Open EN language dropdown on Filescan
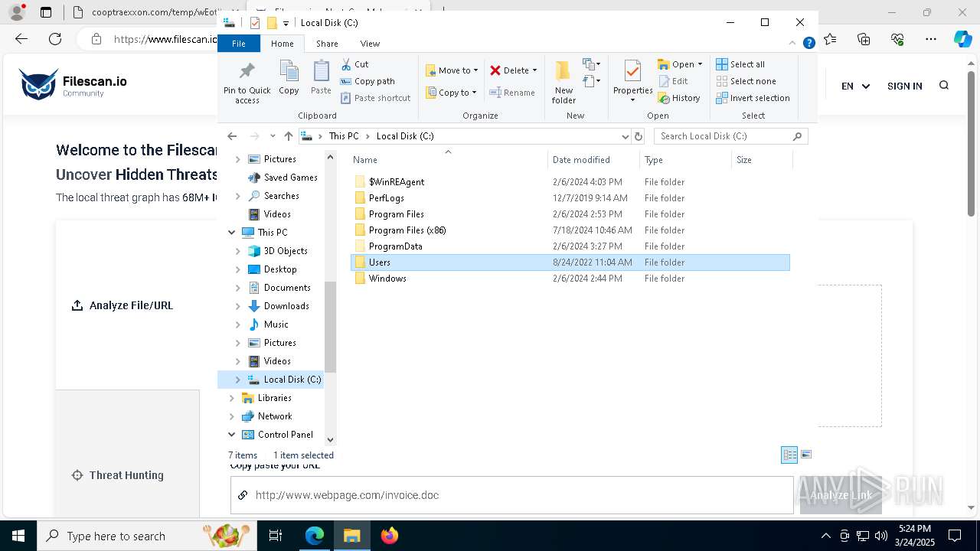 click(855, 86)
